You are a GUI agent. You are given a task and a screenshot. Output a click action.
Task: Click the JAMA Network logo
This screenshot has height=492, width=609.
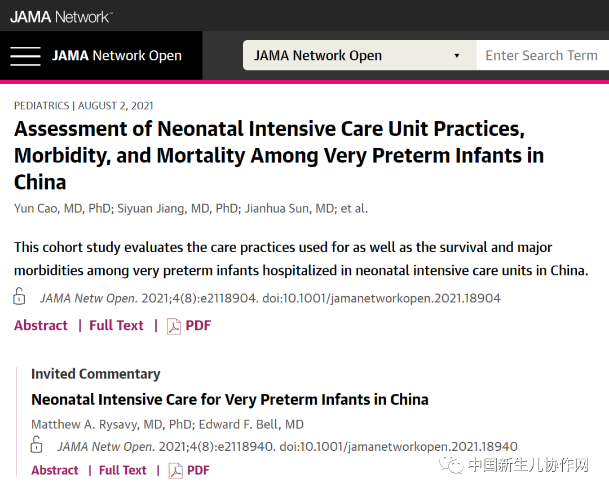61,17
